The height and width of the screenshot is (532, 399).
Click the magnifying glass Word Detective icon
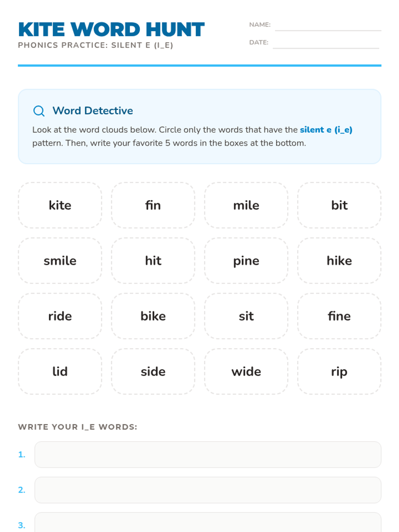click(x=39, y=111)
